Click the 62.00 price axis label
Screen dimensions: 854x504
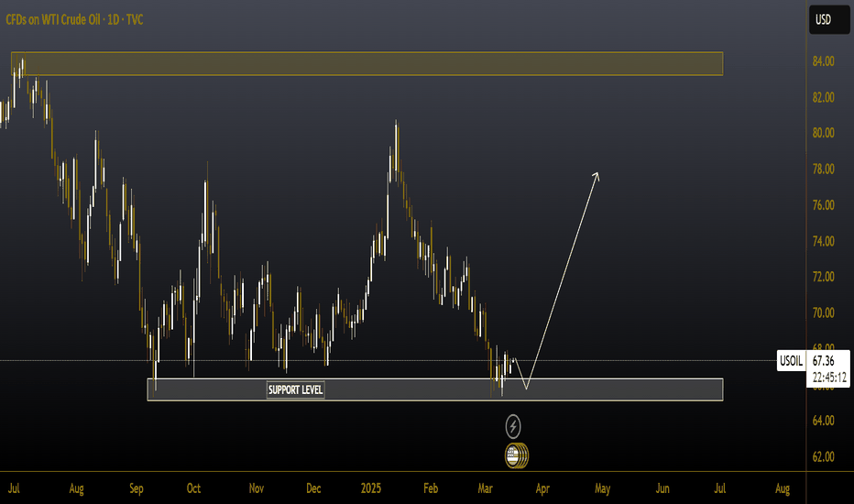[823, 456]
